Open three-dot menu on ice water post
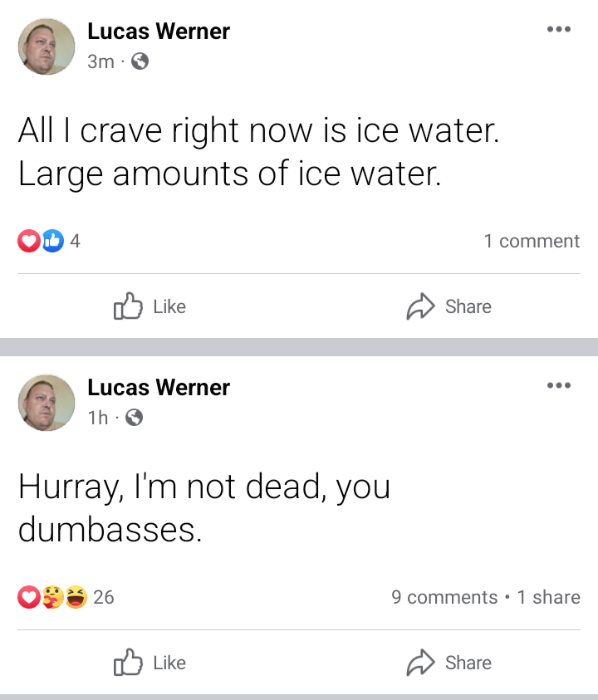 click(x=559, y=29)
